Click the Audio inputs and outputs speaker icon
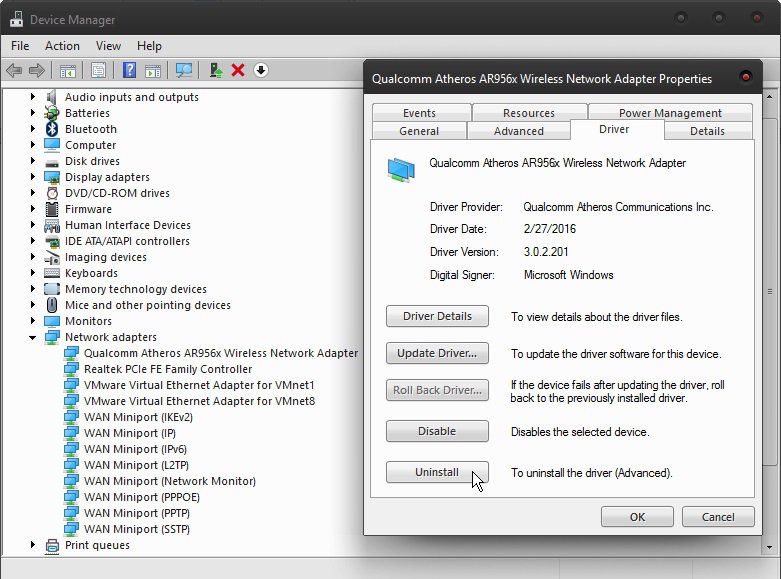Image resolution: width=781 pixels, height=579 pixels. (52, 97)
